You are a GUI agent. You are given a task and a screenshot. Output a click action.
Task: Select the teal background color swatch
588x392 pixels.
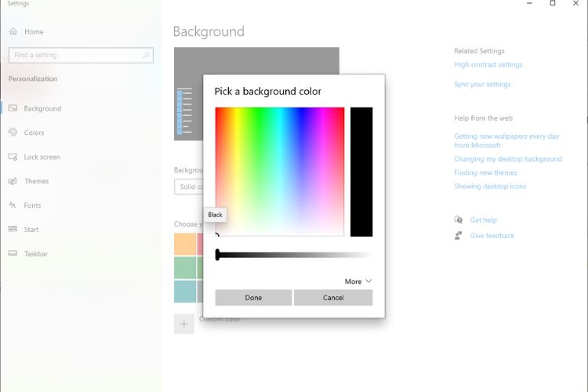185,291
